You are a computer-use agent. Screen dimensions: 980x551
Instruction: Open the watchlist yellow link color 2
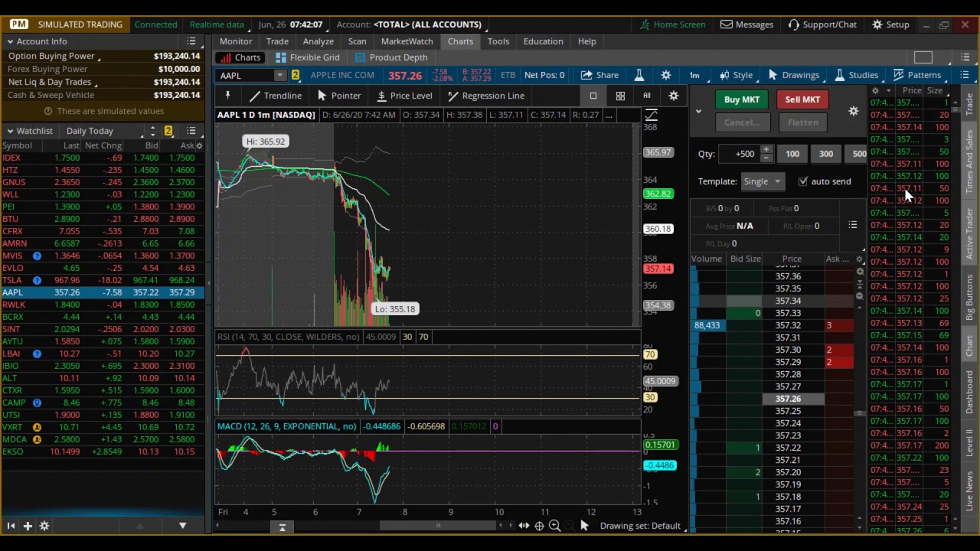click(168, 131)
